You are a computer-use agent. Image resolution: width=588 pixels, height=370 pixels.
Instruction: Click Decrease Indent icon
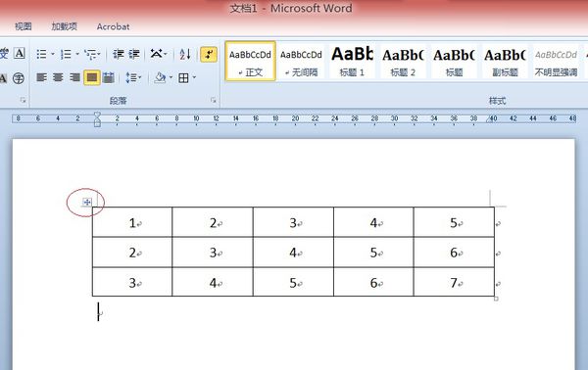[119, 55]
